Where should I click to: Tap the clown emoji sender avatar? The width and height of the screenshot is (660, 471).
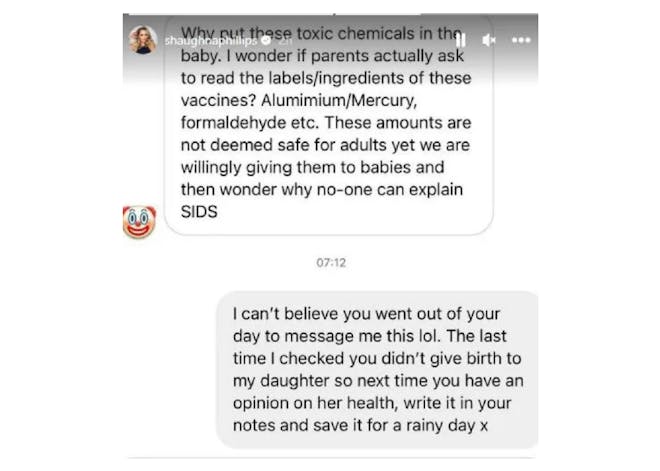[x=139, y=222]
